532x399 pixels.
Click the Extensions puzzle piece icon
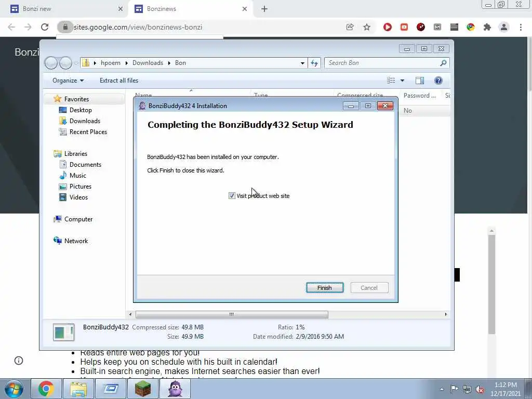click(487, 27)
